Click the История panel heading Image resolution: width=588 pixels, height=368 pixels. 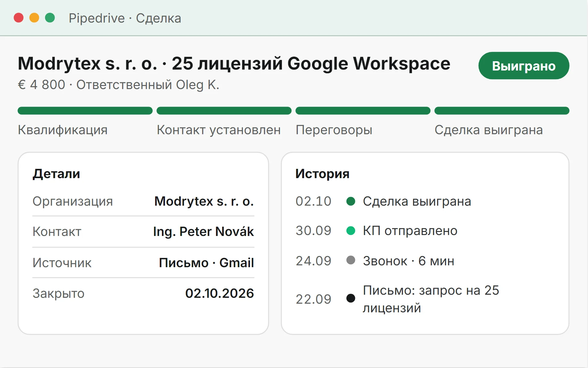coord(322,174)
